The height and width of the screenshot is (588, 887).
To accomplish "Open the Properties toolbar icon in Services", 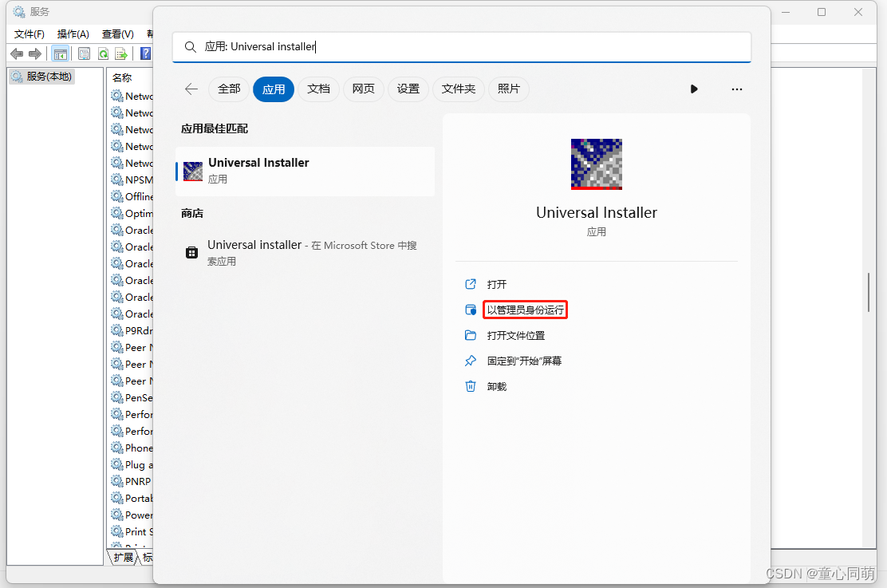I will tap(84, 53).
